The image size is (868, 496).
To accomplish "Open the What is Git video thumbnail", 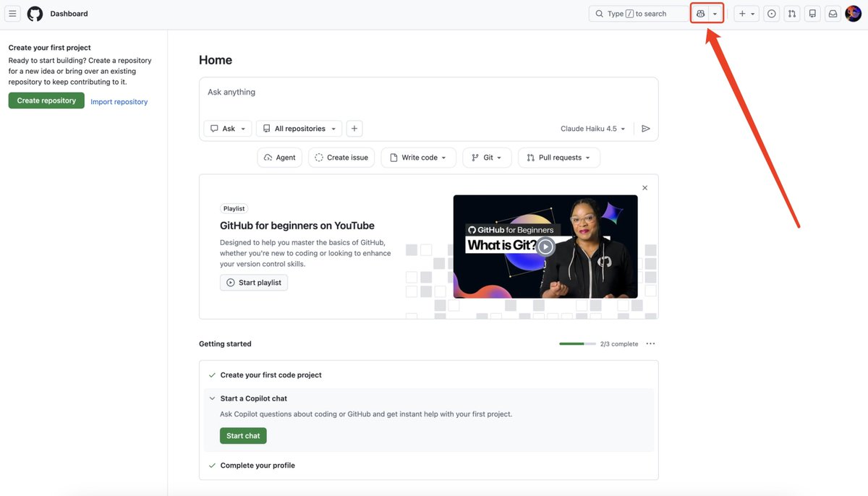I will coord(545,247).
